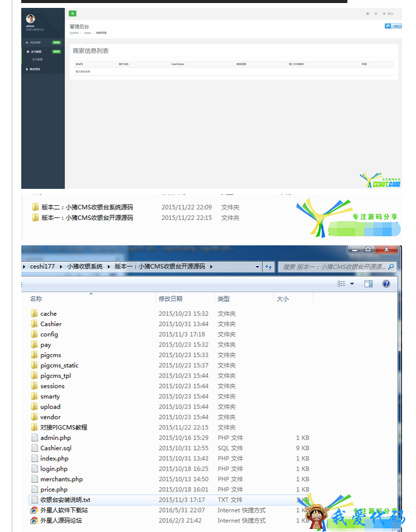This screenshot has width=416, height=532.
Task: Click the blue cloud upload button
Action: [x=394, y=26]
